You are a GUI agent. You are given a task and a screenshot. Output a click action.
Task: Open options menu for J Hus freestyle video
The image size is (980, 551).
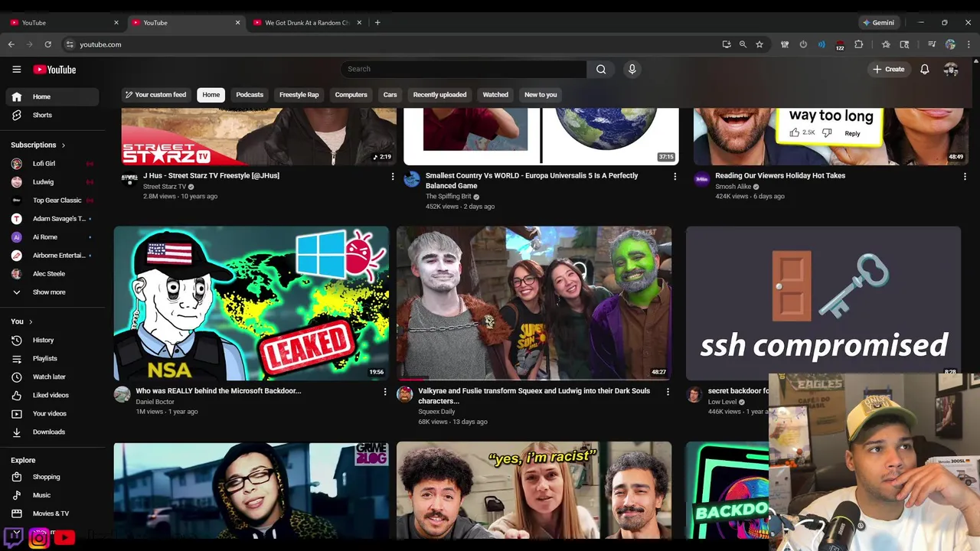click(x=393, y=176)
